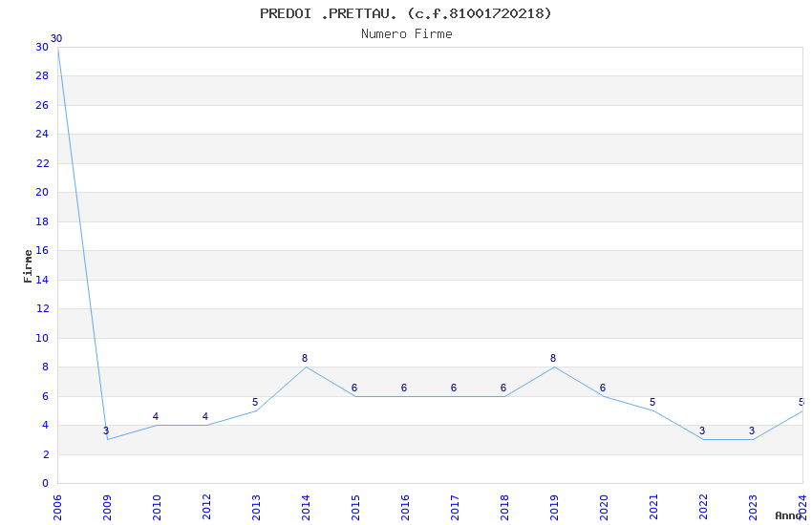Viewport: 812px width, 525px height.
Task: Select the 2012 data point labeled 4
Action: (x=206, y=425)
